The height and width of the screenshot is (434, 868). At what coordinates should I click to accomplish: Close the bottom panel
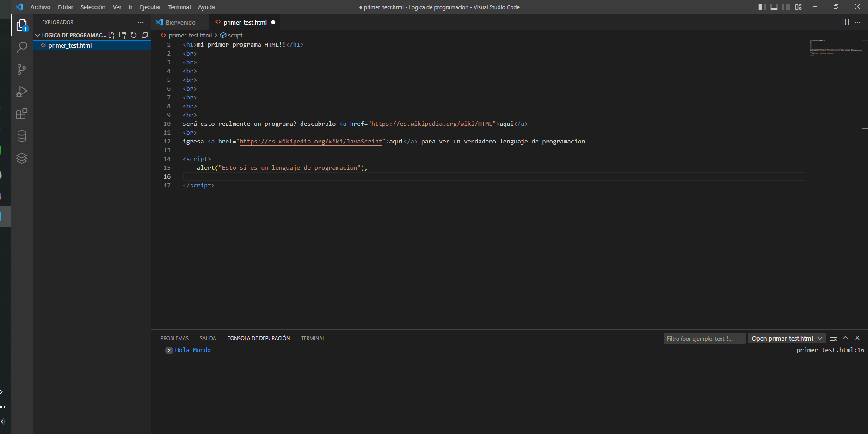coord(857,338)
